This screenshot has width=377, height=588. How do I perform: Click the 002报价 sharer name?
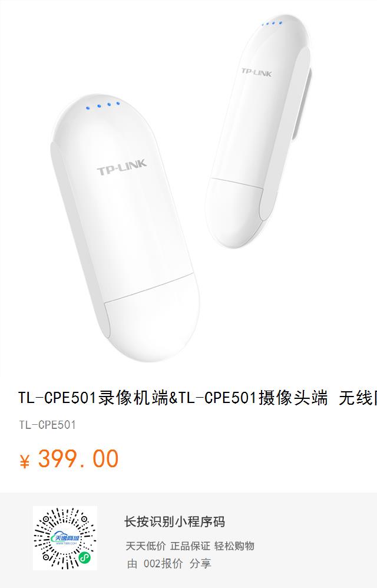tap(163, 563)
